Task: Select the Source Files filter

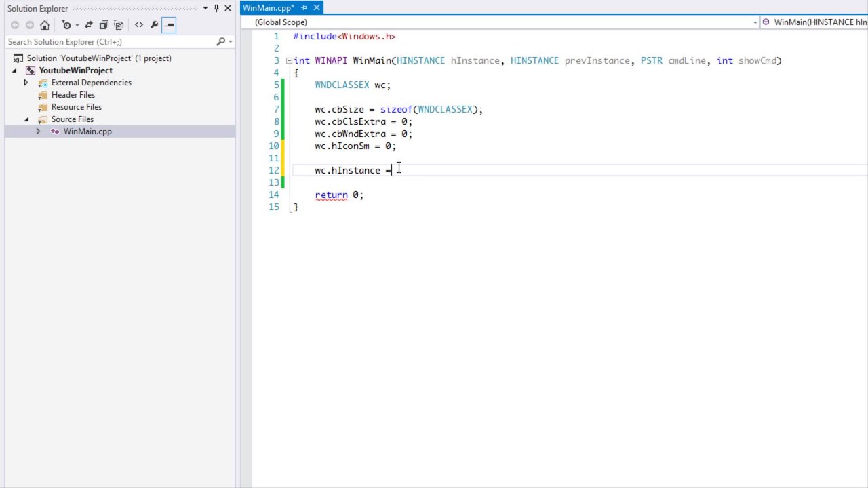Action: pyautogui.click(x=72, y=119)
